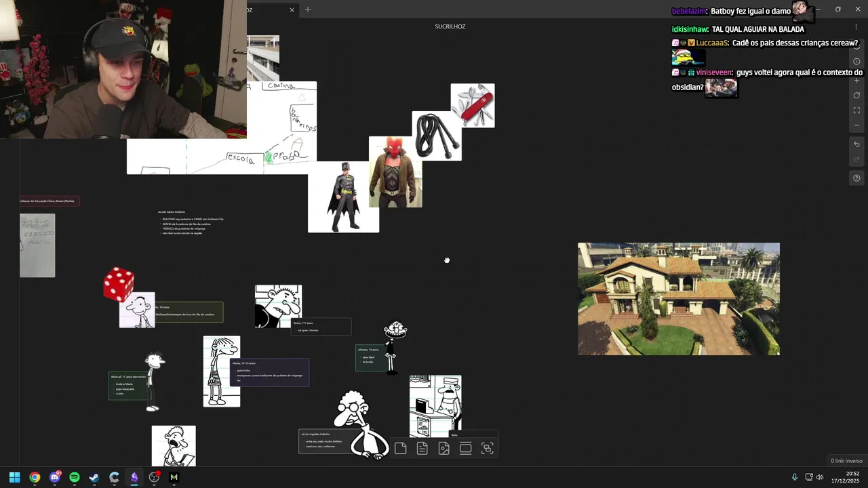Select the Swiss army knife image
The width and height of the screenshot is (868, 488).
coord(473,106)
